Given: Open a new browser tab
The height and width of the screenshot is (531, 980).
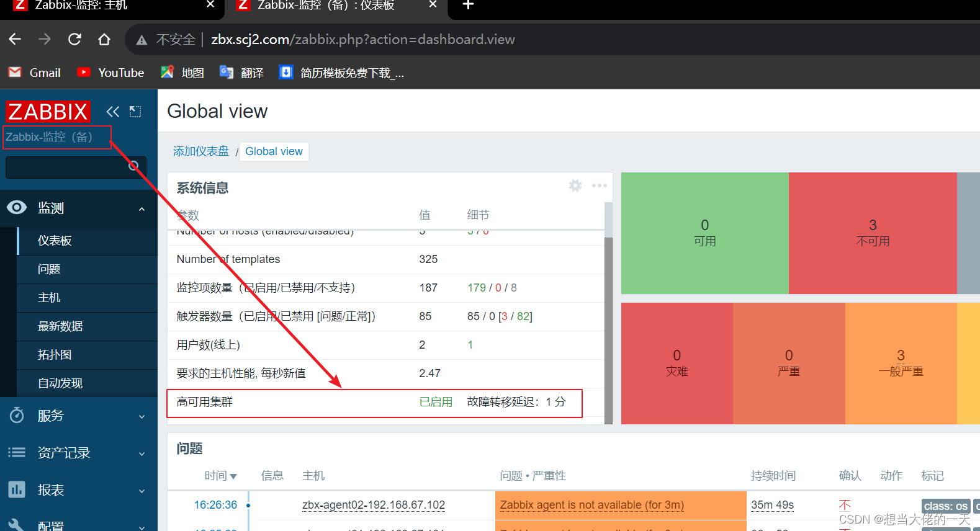Looking at the screenshot, I should [x=469, y=5].
